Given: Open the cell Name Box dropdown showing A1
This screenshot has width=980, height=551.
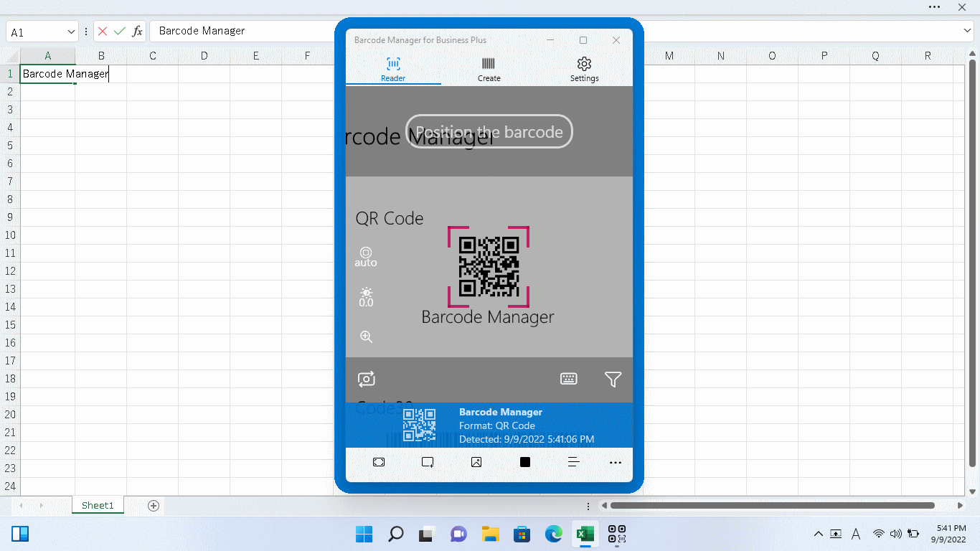Looking at the screenshot, I should (70, 32).
